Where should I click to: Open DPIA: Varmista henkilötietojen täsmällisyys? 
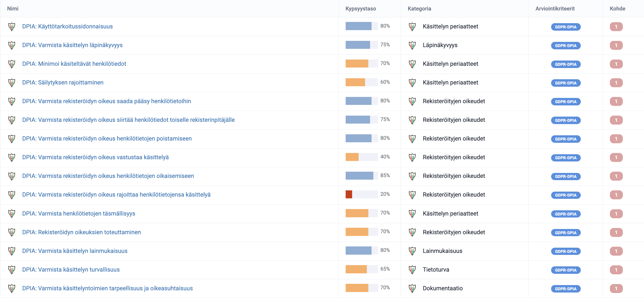[x=78, y=214]
